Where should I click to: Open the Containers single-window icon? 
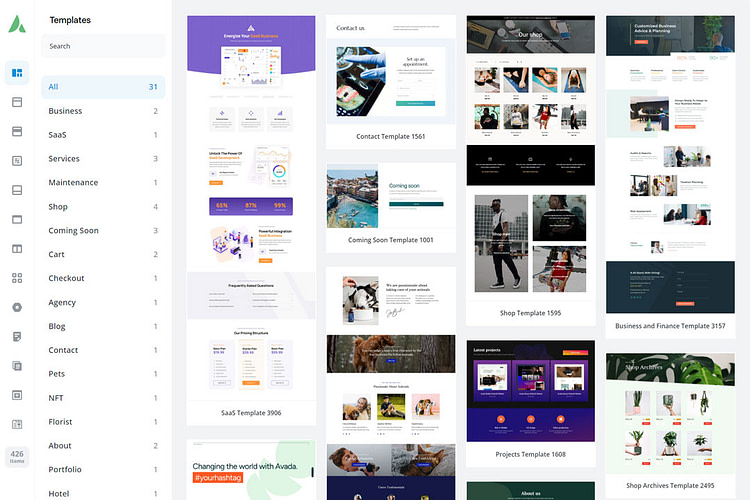click(x=17, y=219)
